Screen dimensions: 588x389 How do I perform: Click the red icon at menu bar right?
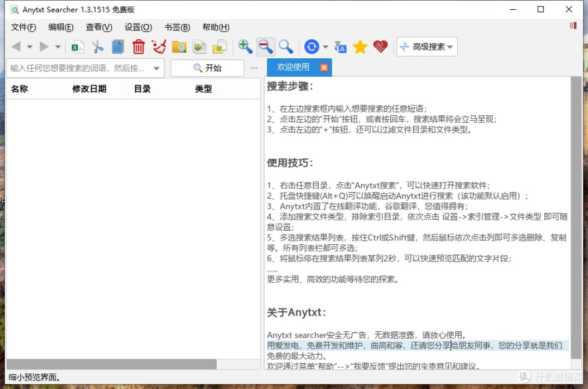(573, 26)
